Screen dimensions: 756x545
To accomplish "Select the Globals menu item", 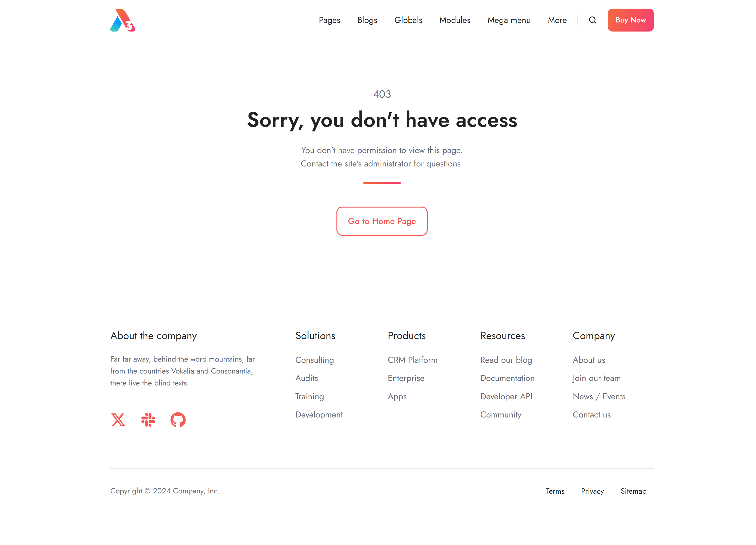I will point(408,20).
